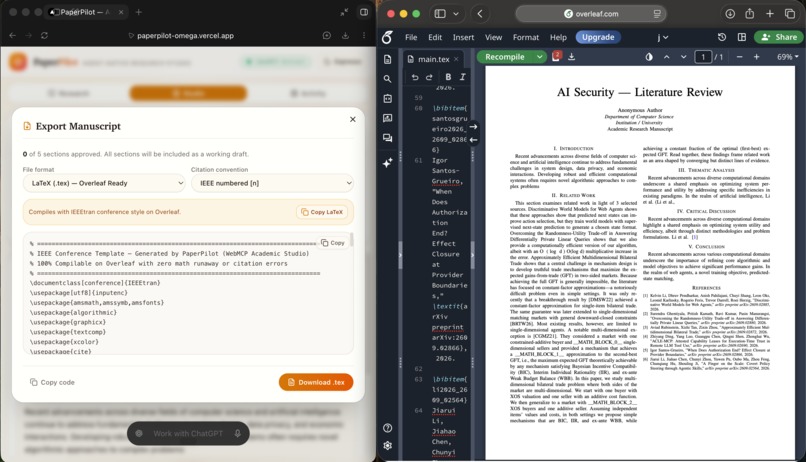Copy the code preview snippet

[x=333, y=243]
